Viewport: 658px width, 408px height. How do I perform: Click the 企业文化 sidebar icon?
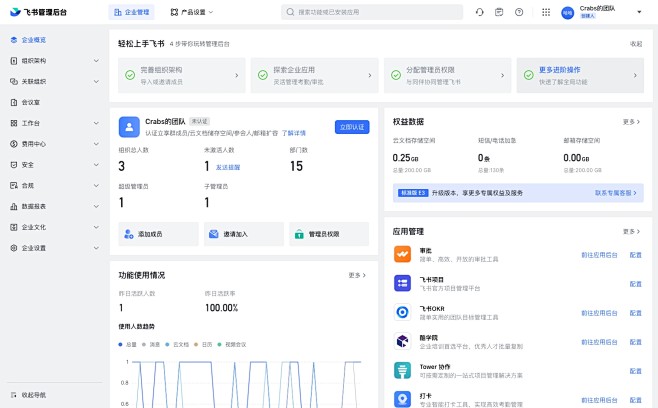(14, 227)
